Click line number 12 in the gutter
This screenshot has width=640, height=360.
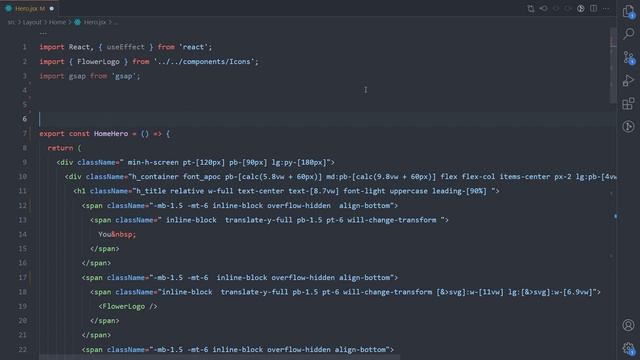[22, 206]
